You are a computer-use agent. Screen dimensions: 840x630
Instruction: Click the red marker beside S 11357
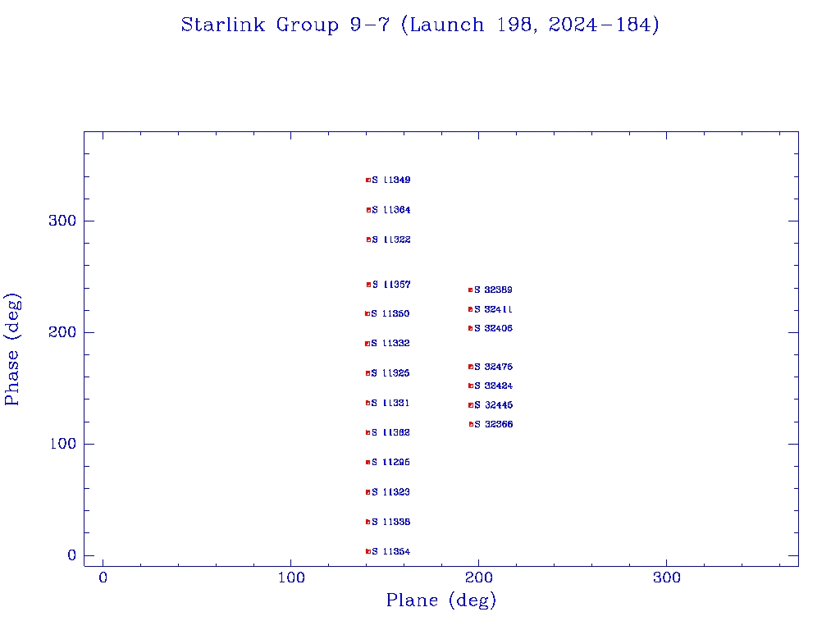[x=368, y=285]
